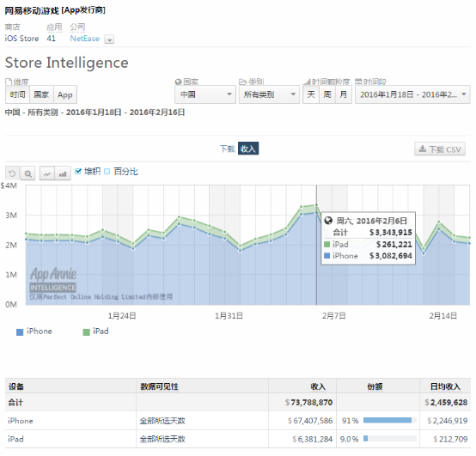Click the iOS Store text
The height and width of the screenshot is (456, 476).
[21, 39]
